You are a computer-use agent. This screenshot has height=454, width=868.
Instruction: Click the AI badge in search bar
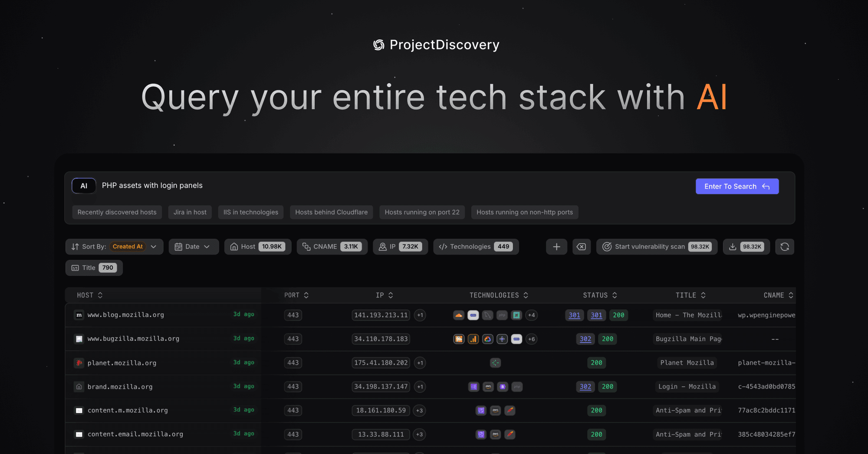(x=84, y=186)
